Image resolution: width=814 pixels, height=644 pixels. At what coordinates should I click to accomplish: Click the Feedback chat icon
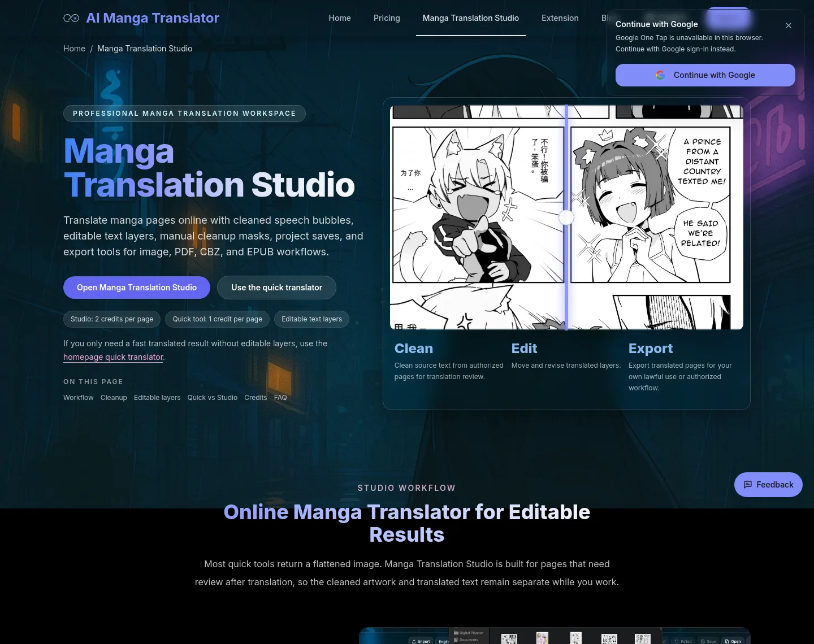point(748,485)
